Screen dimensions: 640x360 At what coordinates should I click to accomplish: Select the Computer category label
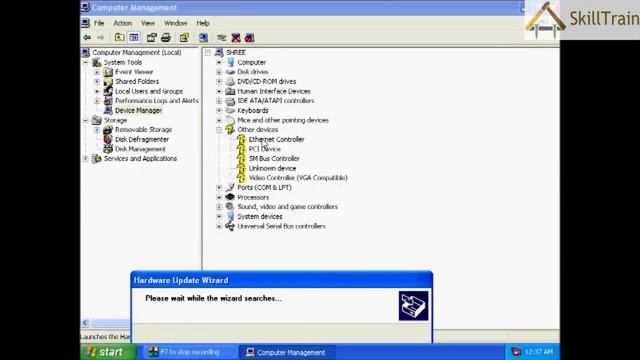point(251,62)
